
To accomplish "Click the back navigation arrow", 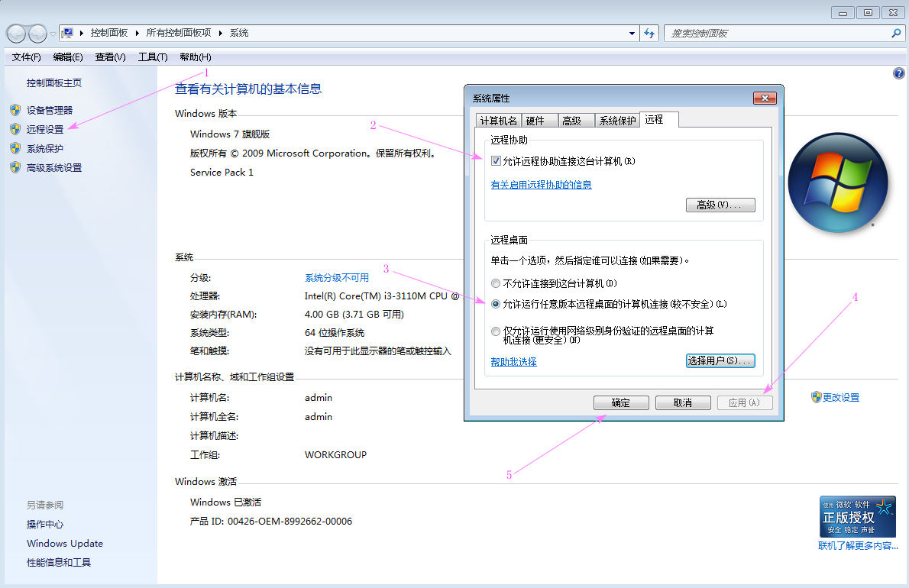I will pos(15,33).
